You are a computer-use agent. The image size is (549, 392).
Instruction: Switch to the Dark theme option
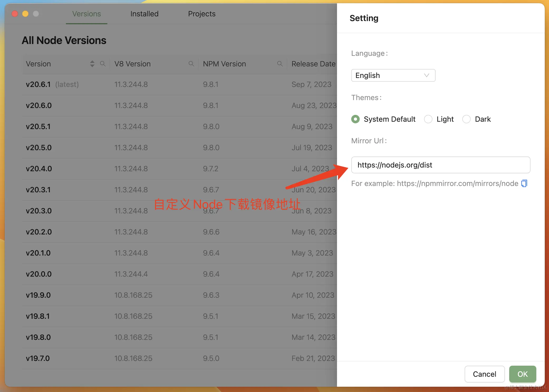(x=466, y=119)
